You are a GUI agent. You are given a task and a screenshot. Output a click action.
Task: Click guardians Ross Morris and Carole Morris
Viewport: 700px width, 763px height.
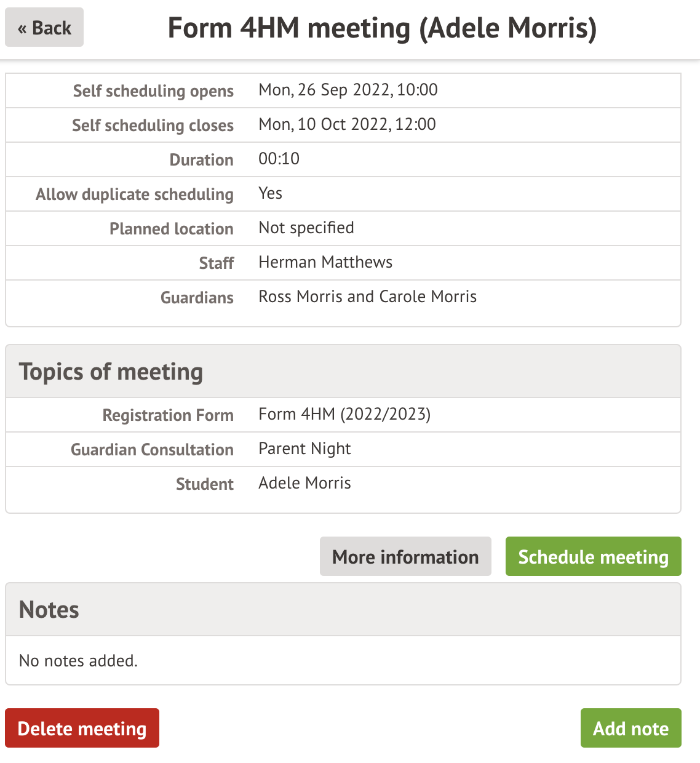pos(367,297)
